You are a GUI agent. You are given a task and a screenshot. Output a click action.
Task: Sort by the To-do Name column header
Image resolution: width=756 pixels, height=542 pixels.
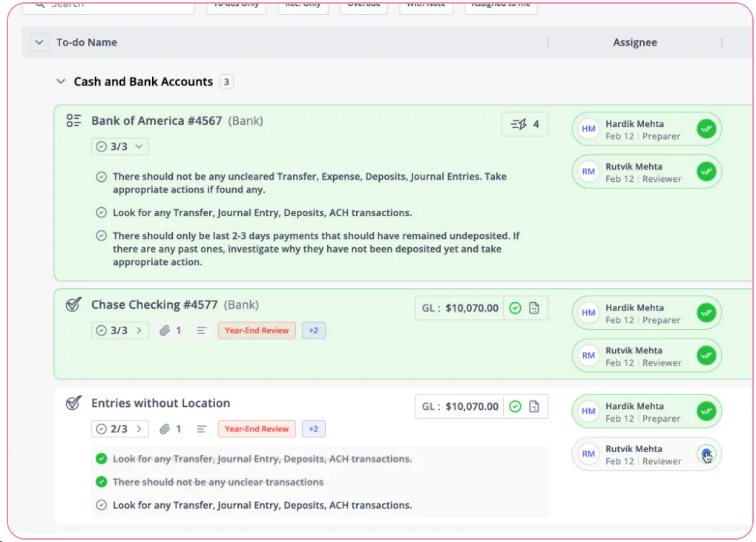pyautogui.click(x=87, y=42)
